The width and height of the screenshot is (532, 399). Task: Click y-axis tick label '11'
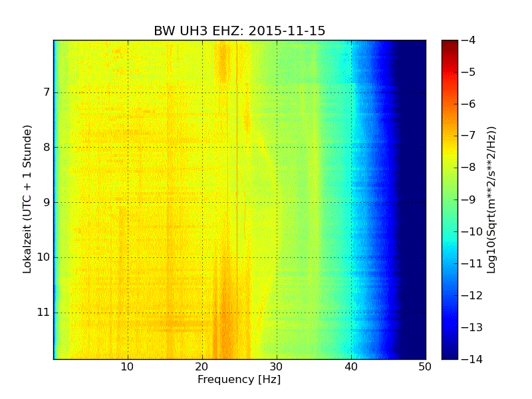pos(44,313)
